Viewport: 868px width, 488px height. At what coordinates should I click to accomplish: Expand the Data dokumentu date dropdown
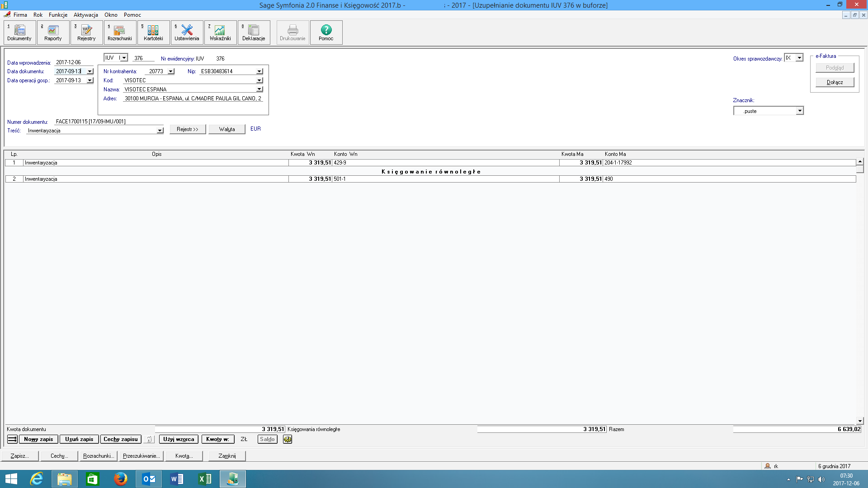(x=90, y=71)
